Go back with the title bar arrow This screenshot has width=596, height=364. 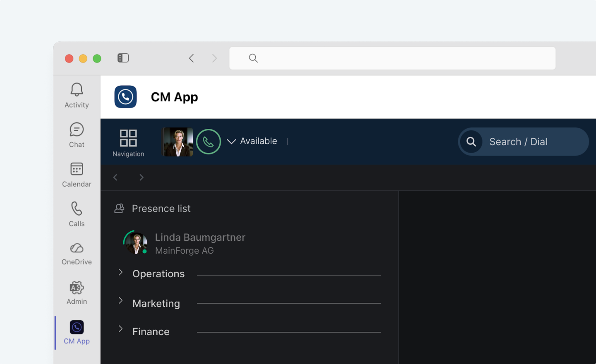191,58
